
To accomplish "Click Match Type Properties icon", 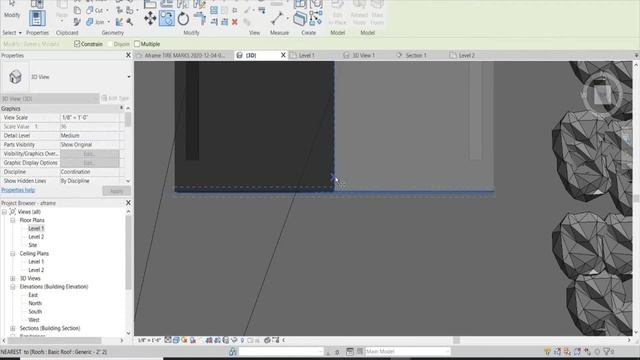I will click(x=77, y=22).
